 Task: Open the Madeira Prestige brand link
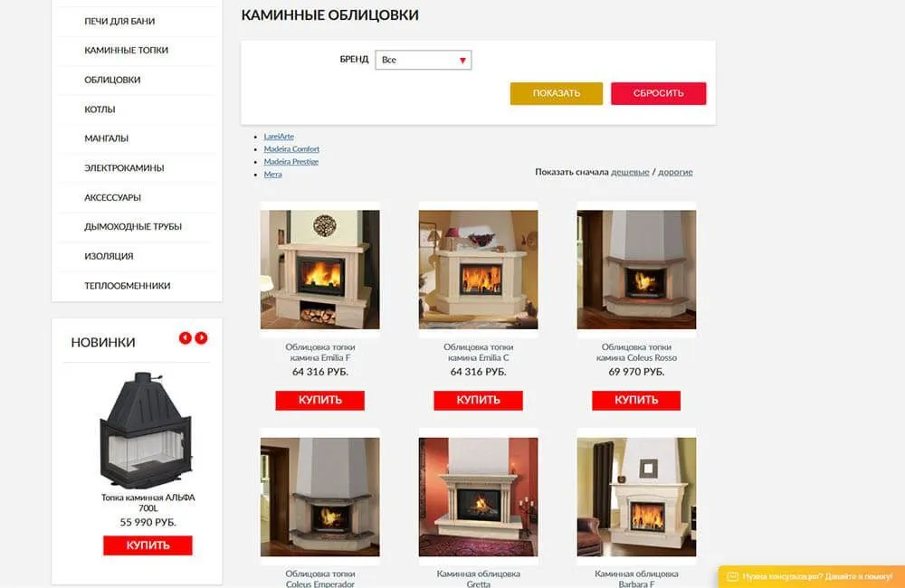coord(291,162)
